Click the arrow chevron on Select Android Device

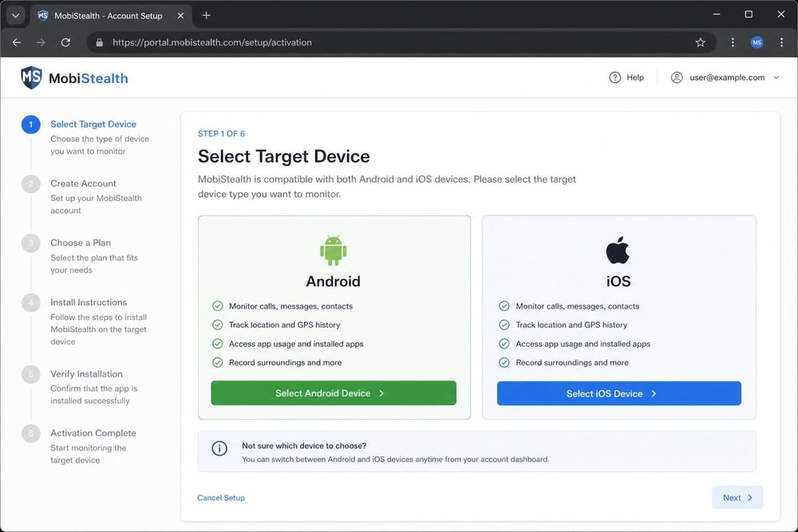pos(381,393)
